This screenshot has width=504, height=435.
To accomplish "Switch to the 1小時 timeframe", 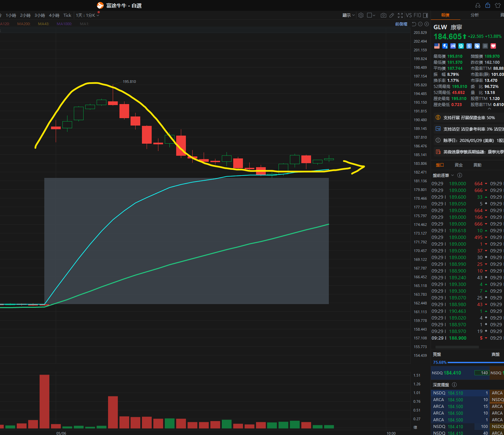I will (11, 15).
